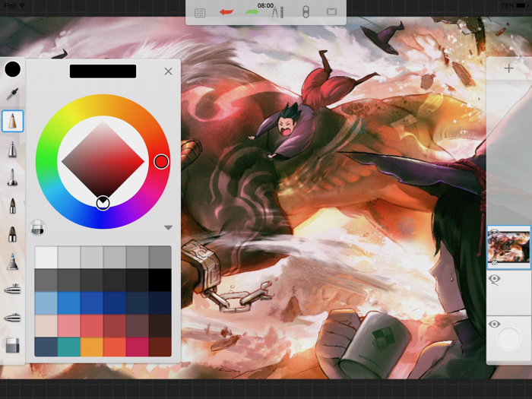Open the main menu list icon
Viewport: 532px width, 399px height.
pos(200,13)
